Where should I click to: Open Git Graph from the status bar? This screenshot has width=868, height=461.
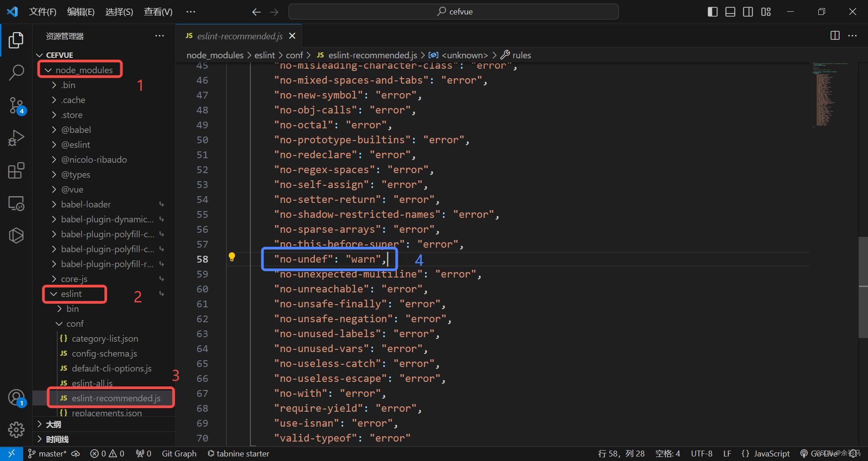(x=179, y=453)
